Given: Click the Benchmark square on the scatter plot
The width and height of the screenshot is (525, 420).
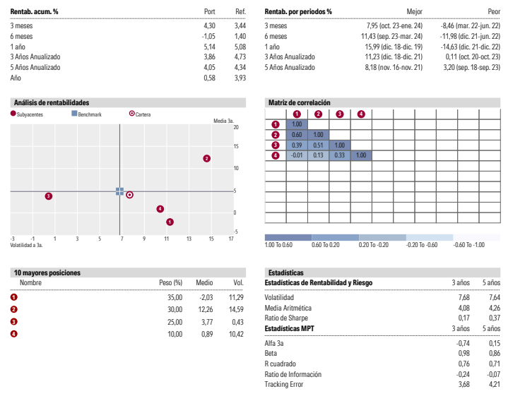Looking at the screenshot, I should click(120, 191).
